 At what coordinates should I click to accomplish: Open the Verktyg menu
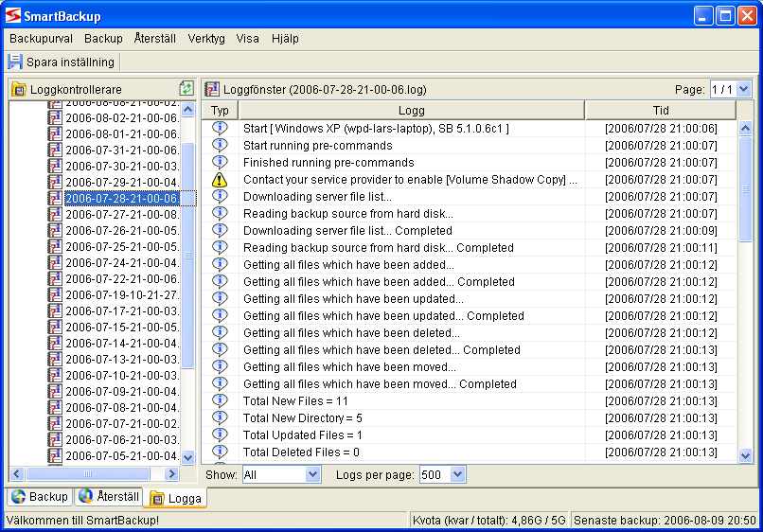(206, 39)
